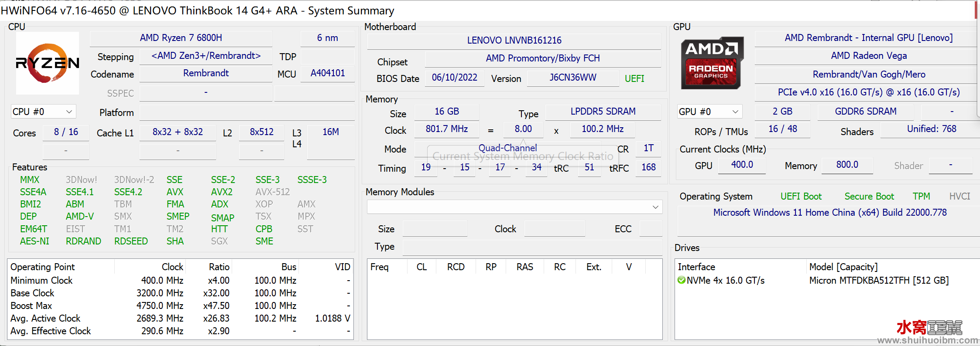
Task: Click AMD Rembrandt Internal GPU name field
Action: (868, 38)
